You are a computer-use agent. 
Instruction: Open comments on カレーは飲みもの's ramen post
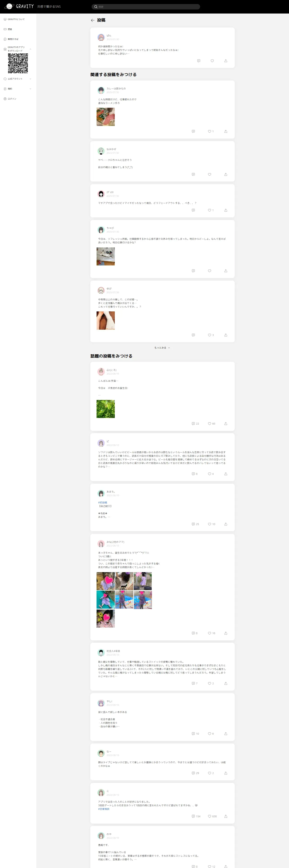click(193, 131)
